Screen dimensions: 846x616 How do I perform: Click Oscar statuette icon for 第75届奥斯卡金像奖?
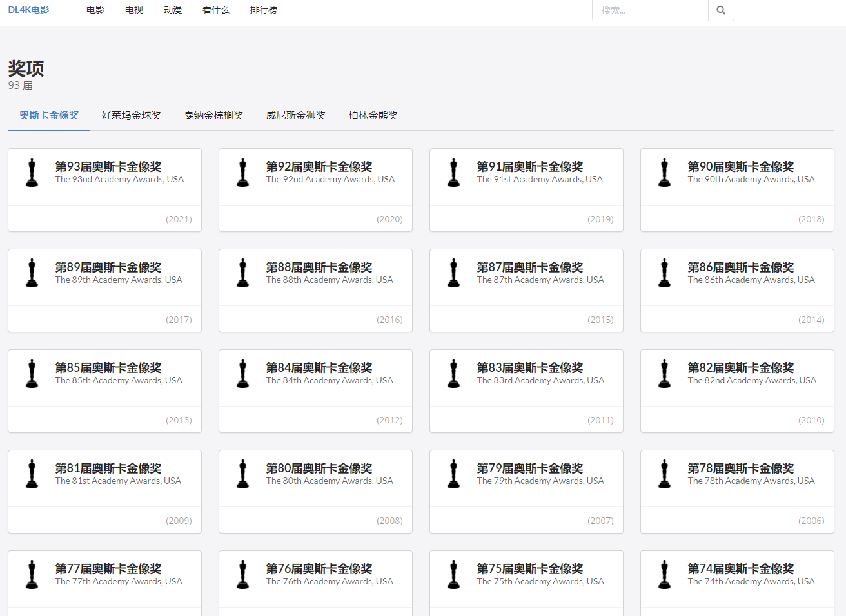point(453,575)
